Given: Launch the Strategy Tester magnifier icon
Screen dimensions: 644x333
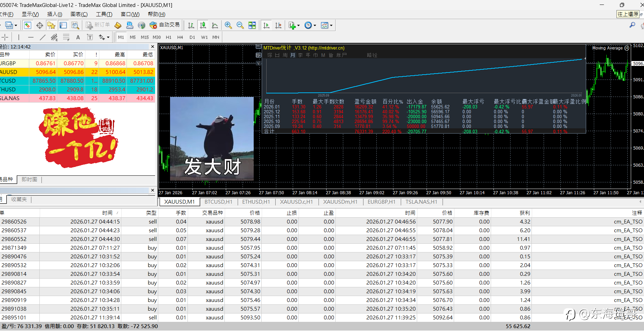Looking at the screenshot, I should click(x=75, y=25).
